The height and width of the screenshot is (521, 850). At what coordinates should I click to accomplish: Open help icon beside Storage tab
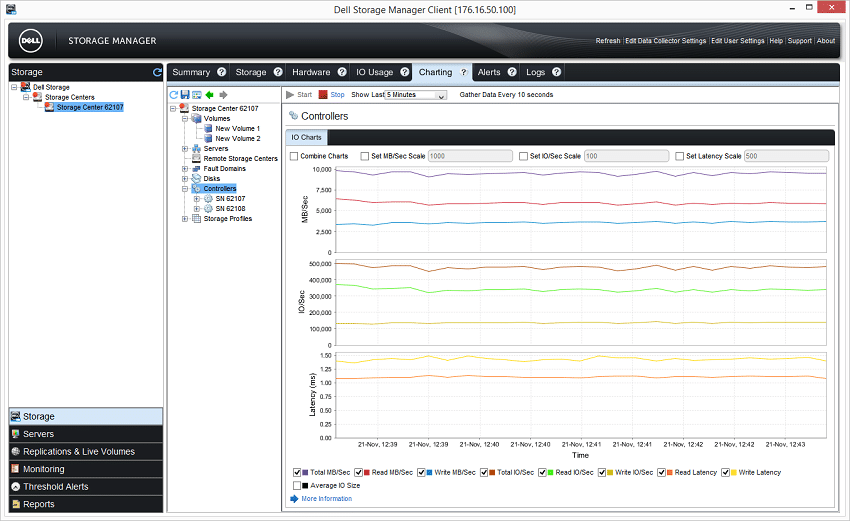[x=278, y=72]
